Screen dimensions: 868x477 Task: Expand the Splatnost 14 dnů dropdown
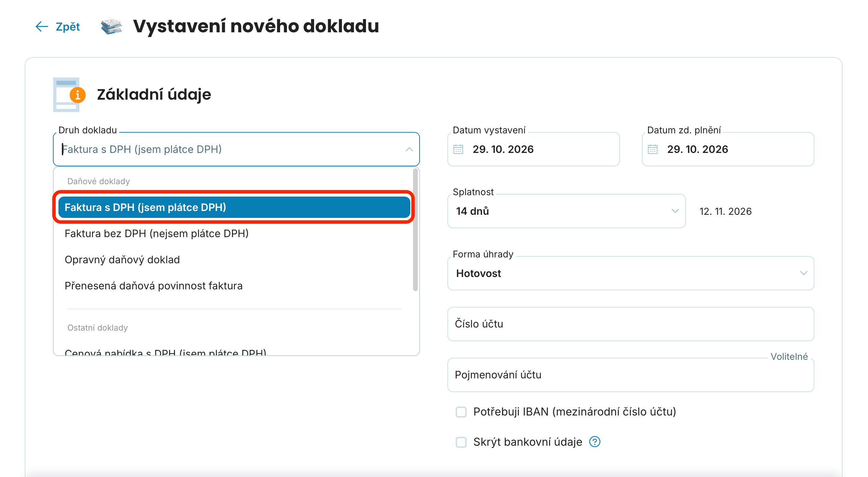(x=566, y=211)
